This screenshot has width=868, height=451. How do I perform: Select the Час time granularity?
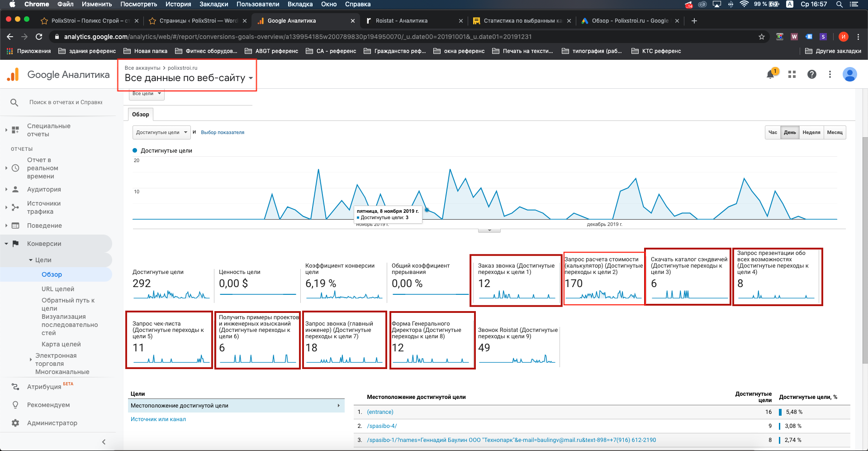[773, 132]
